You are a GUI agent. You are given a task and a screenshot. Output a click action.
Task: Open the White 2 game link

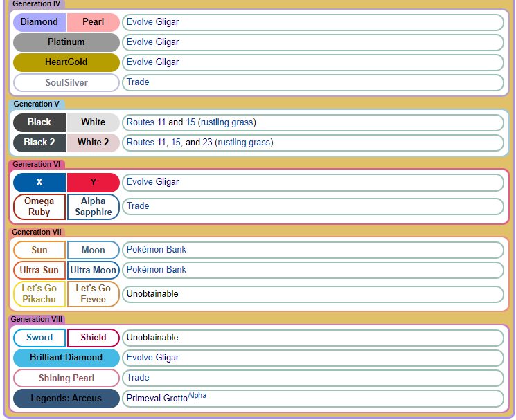tap(93, 143)
